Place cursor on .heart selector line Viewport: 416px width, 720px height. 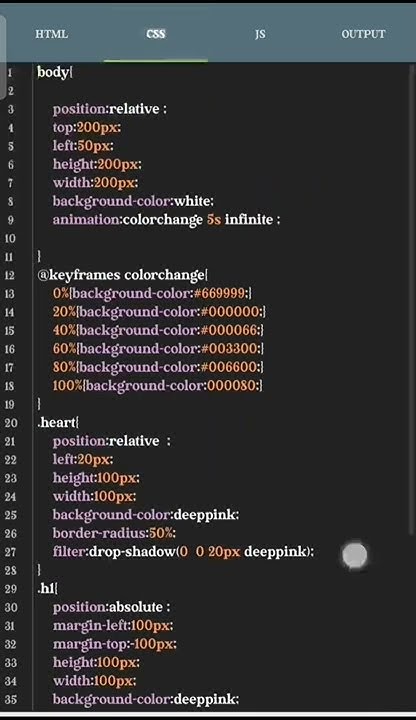tap(58, 422)
